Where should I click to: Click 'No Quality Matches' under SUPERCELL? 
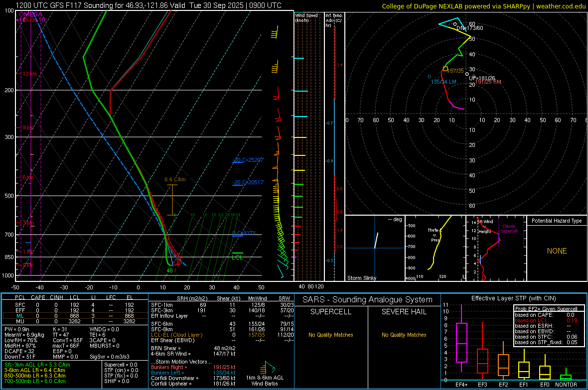click(331, 335)
